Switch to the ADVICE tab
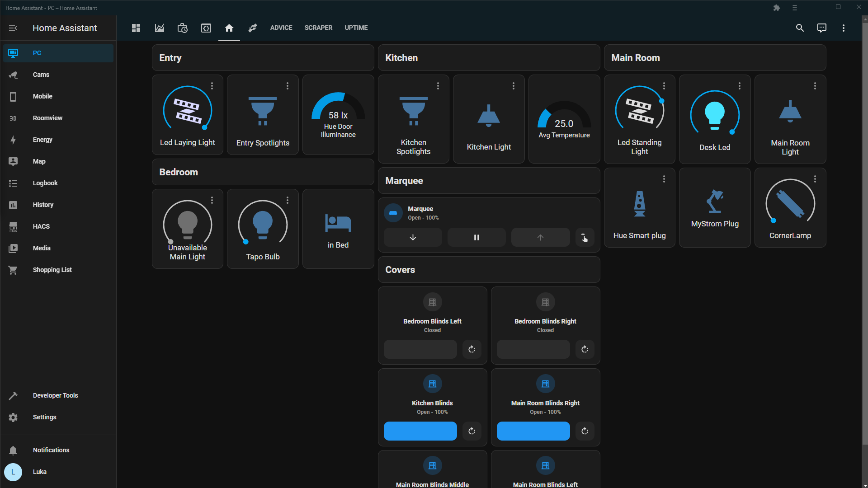The height and width of the screenshot is (488, 868). [281, 28]
